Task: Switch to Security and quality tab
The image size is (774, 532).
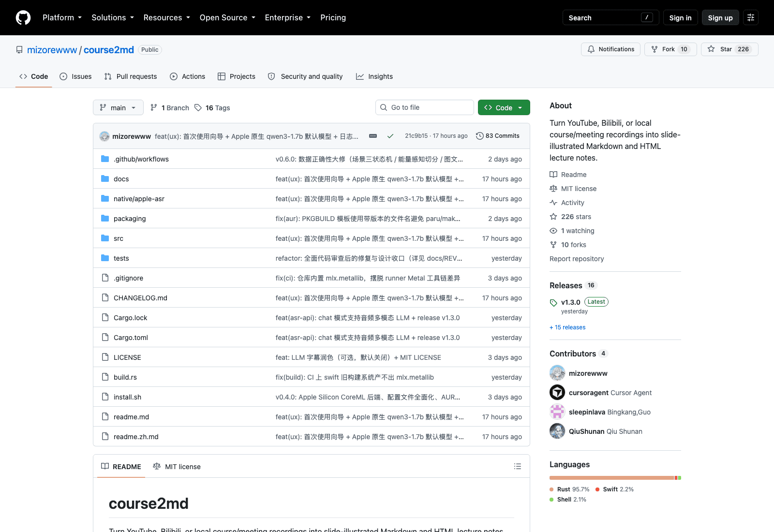Action: (x=305, y=76)
